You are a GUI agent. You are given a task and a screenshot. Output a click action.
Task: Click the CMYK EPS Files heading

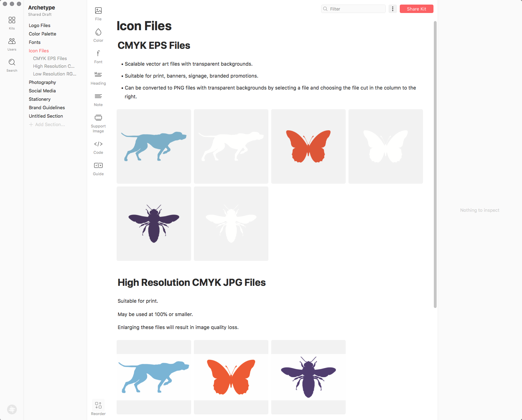click(154, 45)
